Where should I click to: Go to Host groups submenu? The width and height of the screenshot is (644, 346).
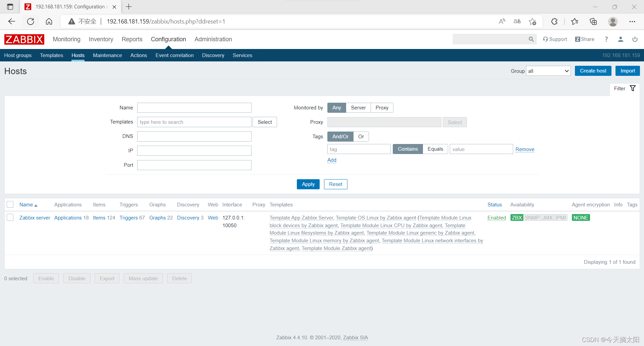click(x=18, y=55)
